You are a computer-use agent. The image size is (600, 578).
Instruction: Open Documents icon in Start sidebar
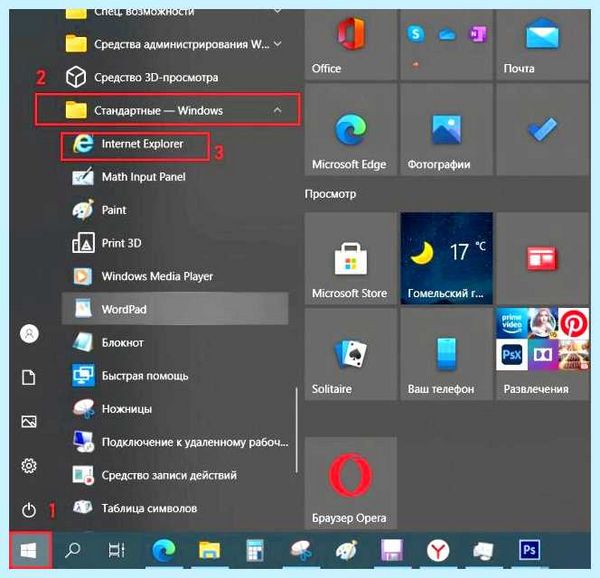(29, 377)
